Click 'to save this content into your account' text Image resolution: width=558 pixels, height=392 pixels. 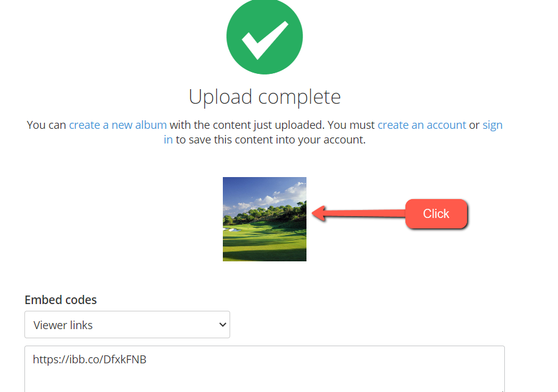pyautogui.click(x=270, y=140)
